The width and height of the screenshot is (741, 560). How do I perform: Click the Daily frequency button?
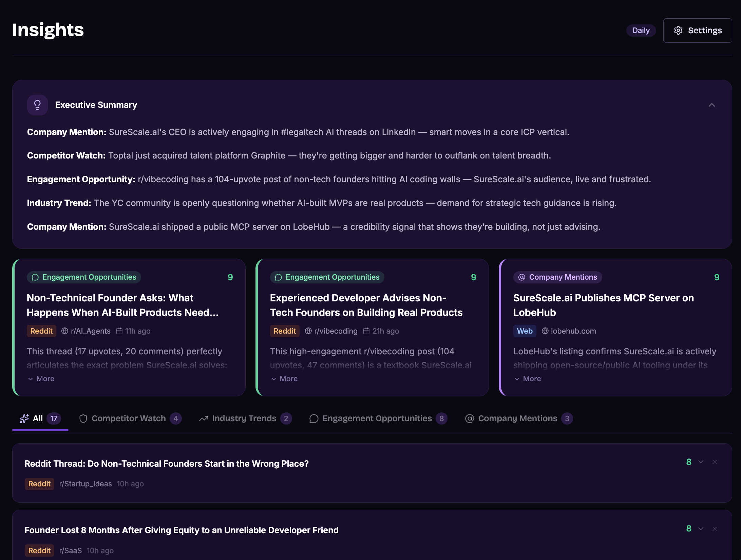tap(641, 30)
